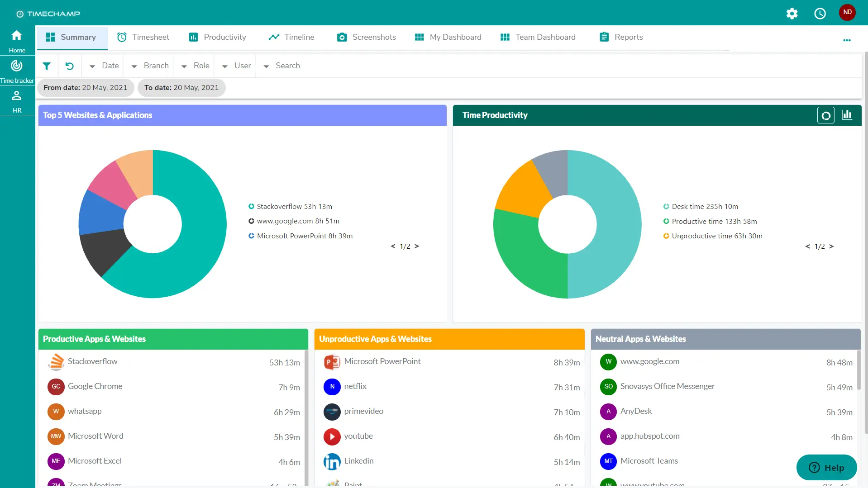This screenshot has height=488, width=868.
Task: Open the Time tracker sidebar item
Action: [x=17, y=71]
